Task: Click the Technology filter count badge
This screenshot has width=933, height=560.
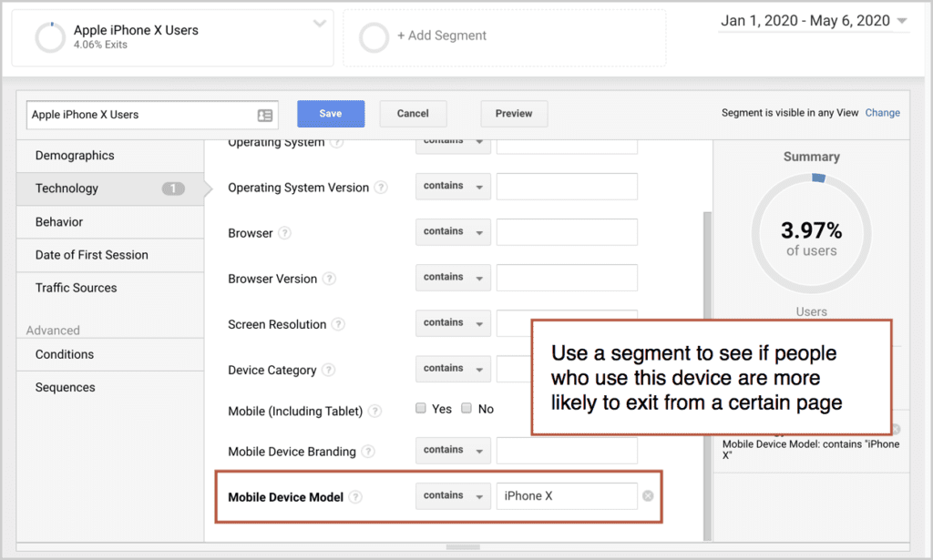Action: [x=173, y=188]
